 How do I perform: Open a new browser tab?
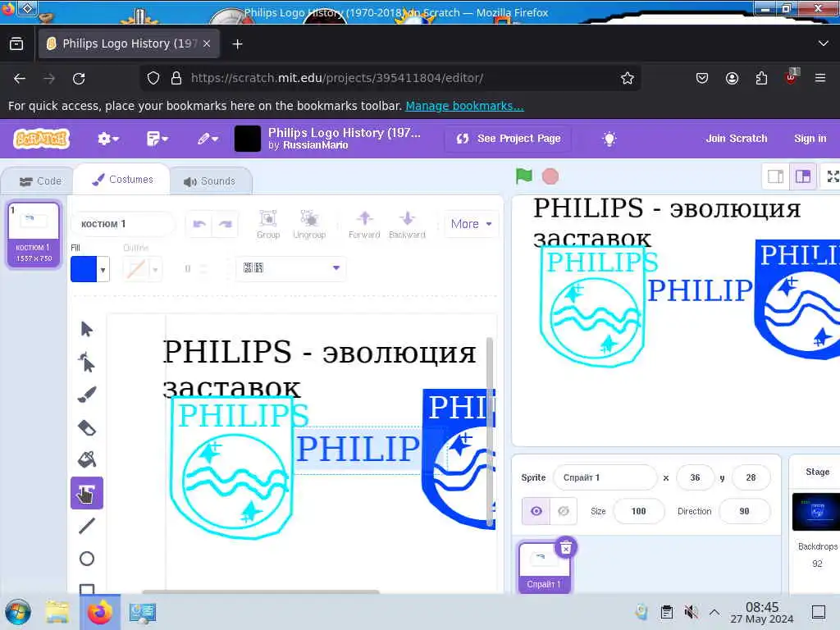(x=237, y=44)
